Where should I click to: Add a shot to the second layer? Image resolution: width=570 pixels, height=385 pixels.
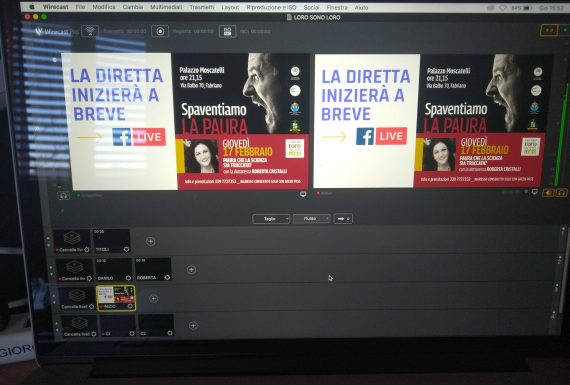(x=192, y=270)
